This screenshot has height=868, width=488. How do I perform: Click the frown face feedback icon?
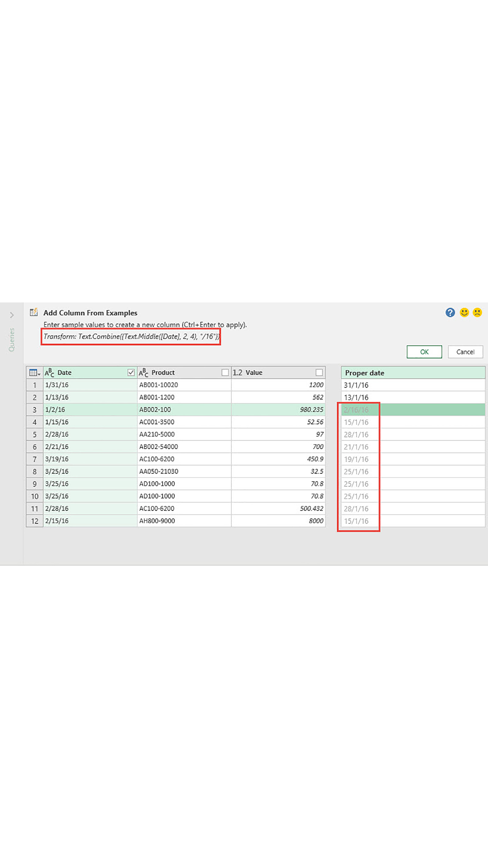click(477, 313)
